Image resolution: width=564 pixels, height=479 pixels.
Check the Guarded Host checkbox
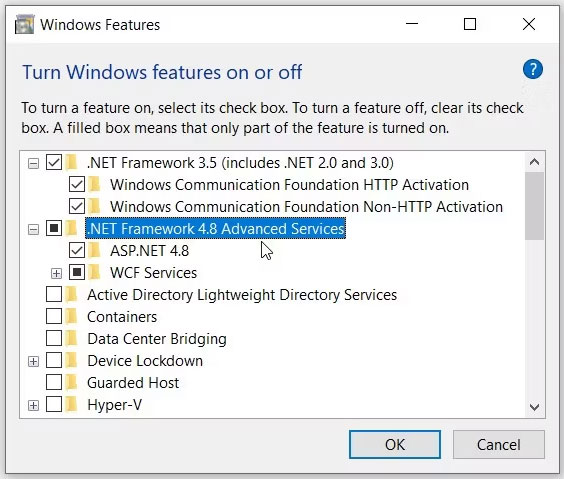(x=54, y=382)
